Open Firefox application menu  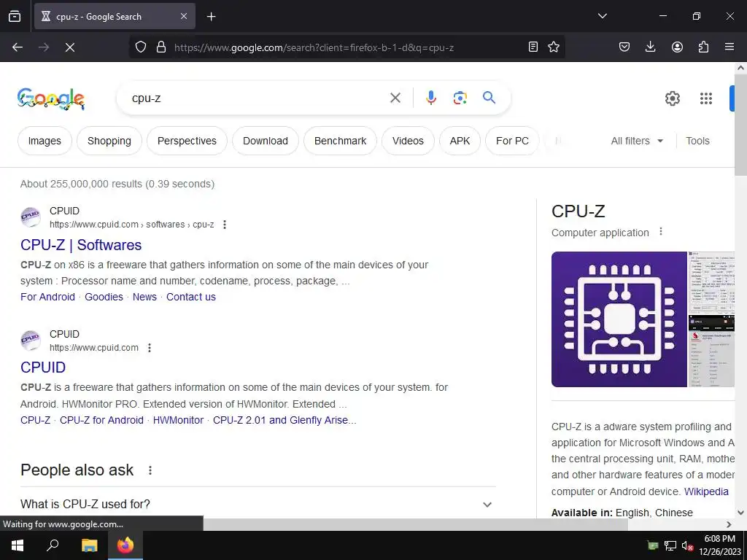coord(729,47)
